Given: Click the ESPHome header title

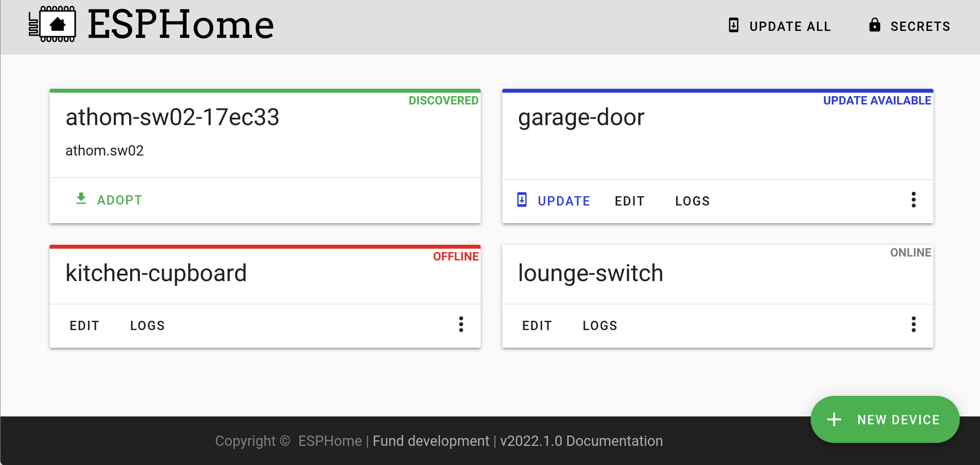Looking at the screenshot, I should pyautogui.click(x=181, y=24).
